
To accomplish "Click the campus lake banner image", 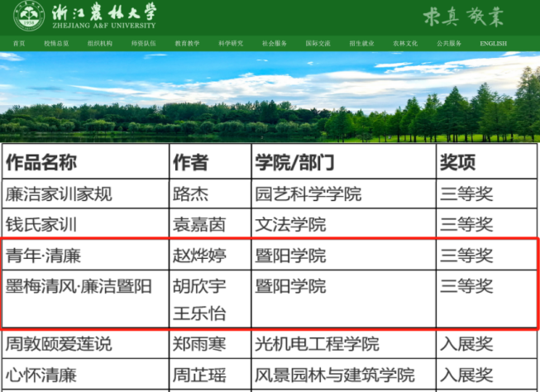I will (x=270, y=97).
